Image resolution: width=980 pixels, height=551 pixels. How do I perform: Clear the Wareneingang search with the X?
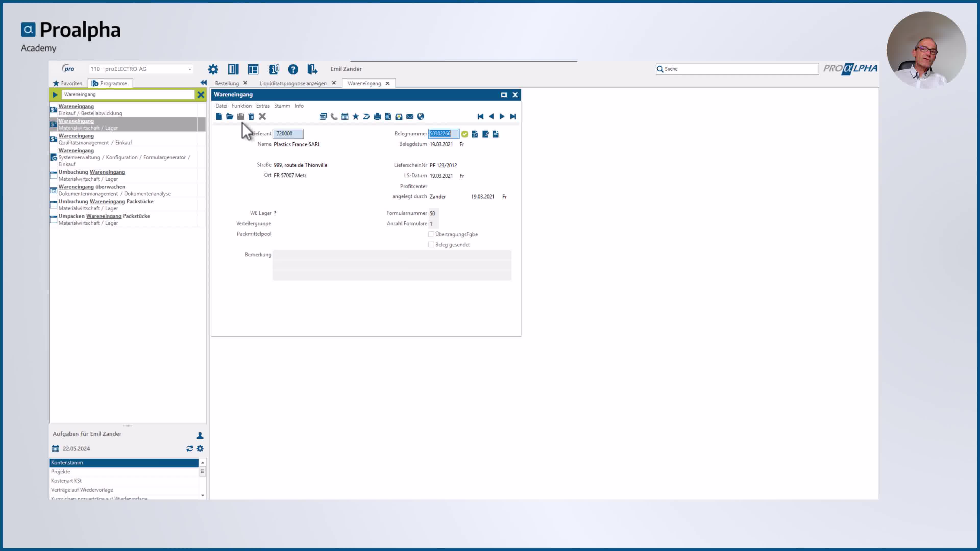click(201, 95)
